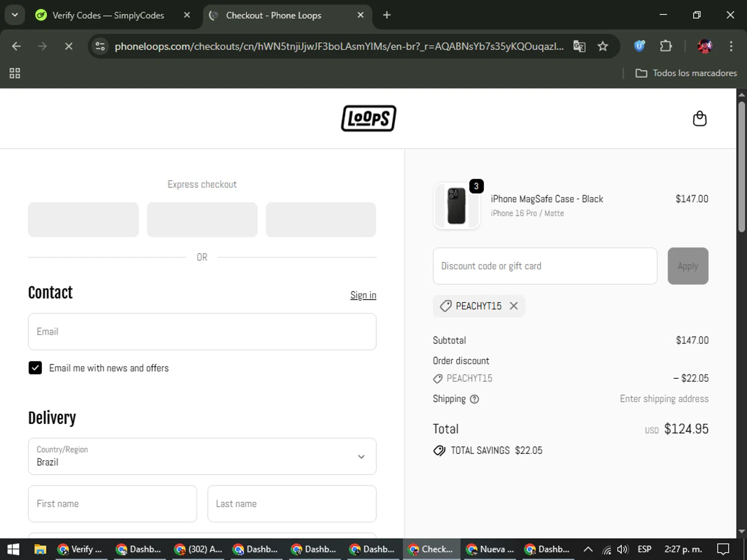Click the scrollbar down arrow
Image resolution: width=747 pixels, height=560 pixels.
[x=742, y=532]
